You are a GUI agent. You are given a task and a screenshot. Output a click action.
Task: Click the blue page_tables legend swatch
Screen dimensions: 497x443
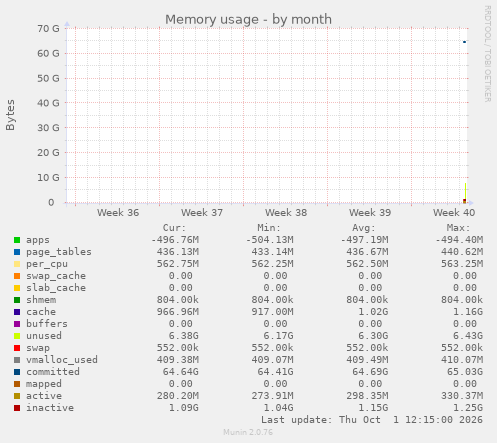coord(17,252)
